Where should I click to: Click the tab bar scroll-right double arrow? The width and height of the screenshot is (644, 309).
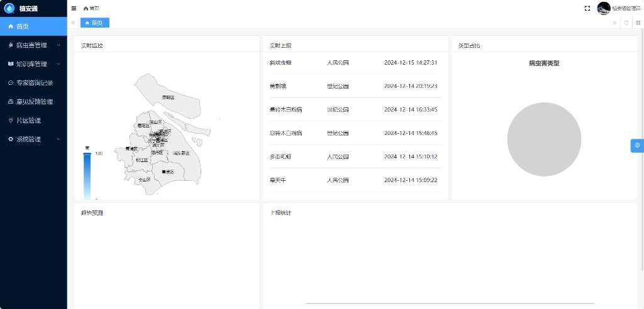(x=615, y=23)
